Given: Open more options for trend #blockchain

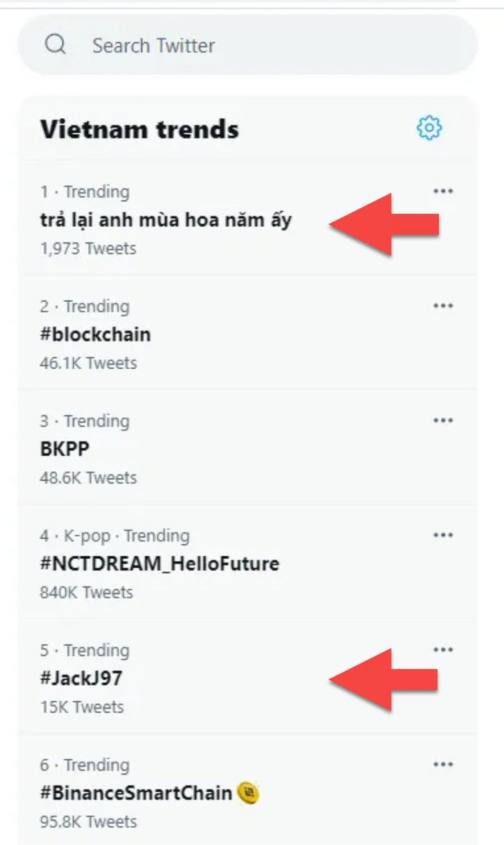Looking at the screenshot, I should click(443, 305).
